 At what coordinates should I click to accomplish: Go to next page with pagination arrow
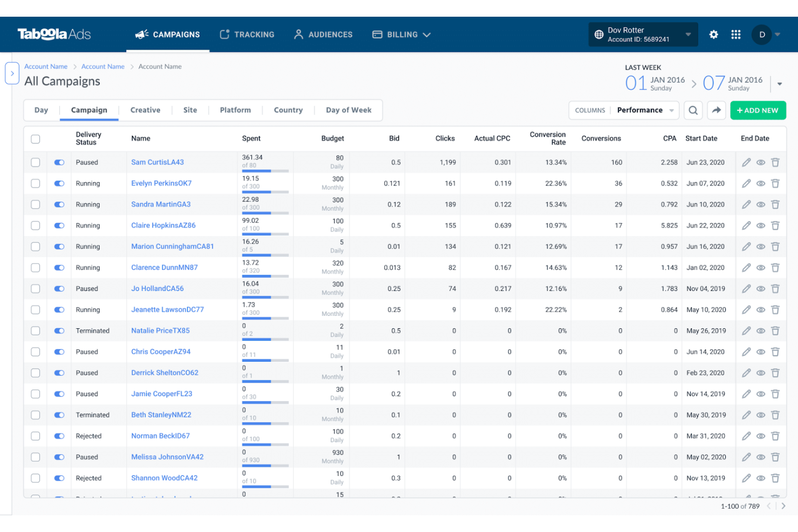tap(783, 506)
